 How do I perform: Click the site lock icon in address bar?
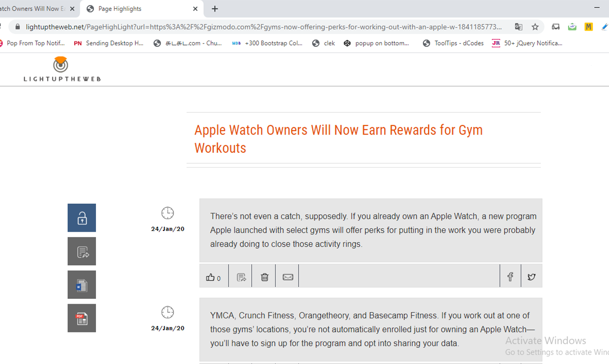[x=18, y=27]
